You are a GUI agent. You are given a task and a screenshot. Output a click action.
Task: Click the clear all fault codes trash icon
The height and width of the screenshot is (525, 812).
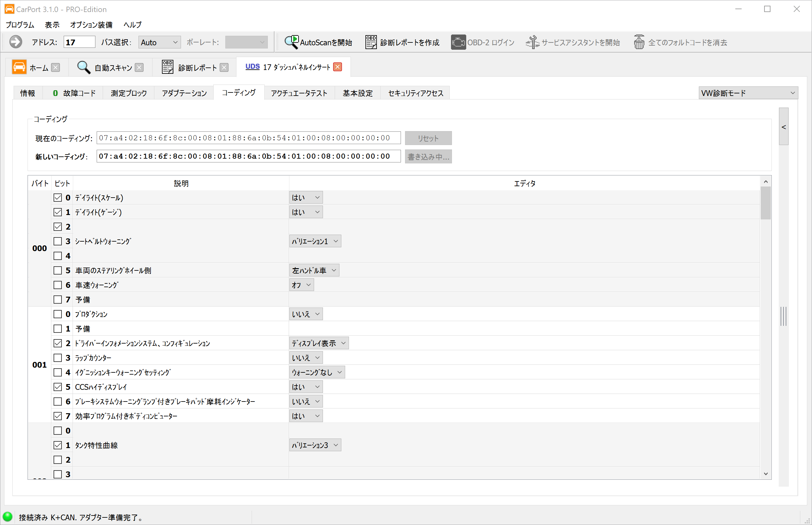click(639, 42)
